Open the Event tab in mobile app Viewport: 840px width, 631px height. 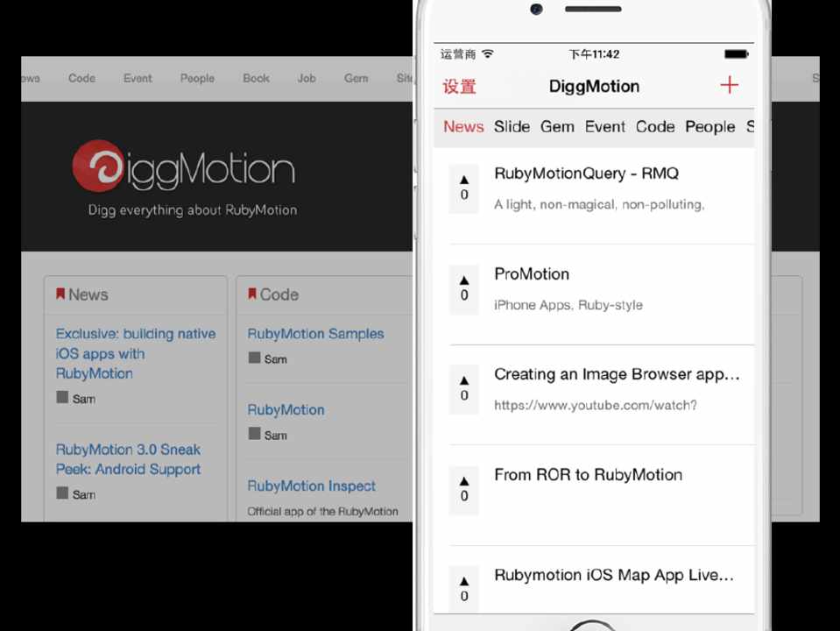tap(605, 127)
